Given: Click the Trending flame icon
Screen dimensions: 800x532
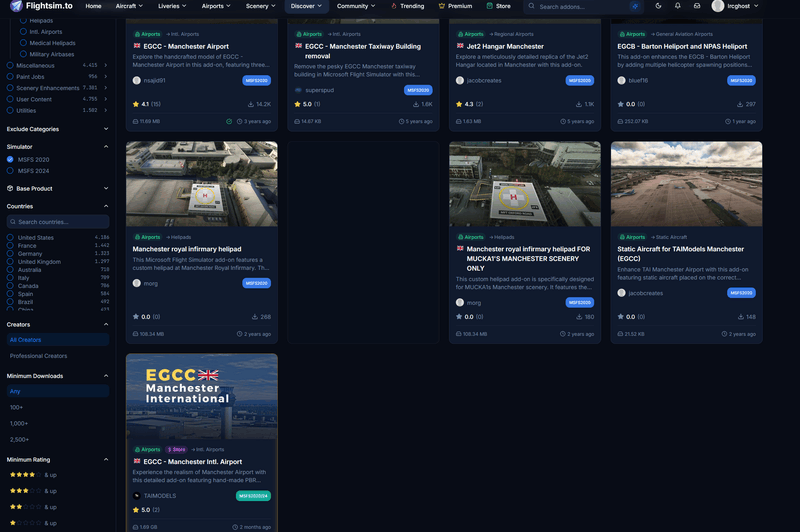Looking at the screenshot, I should 393,6.
